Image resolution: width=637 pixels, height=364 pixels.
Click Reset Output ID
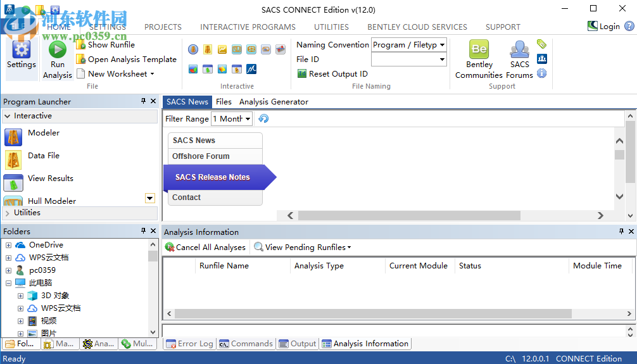(332, 74)
